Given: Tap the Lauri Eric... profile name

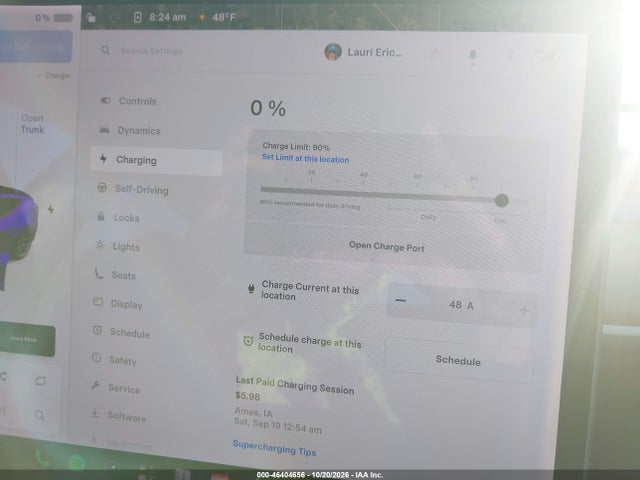Looking at the screenshot, I should point(375,52).
